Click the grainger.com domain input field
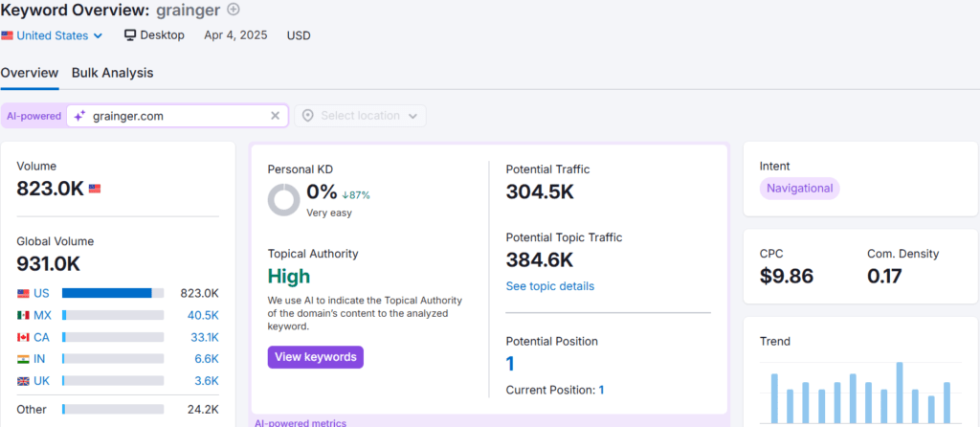The height and width of the screenshot is (427, 980). (x=177, y=116)
